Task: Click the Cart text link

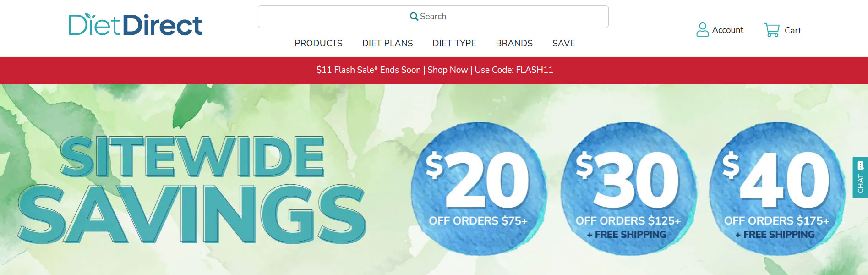Action: coord(792,30)
